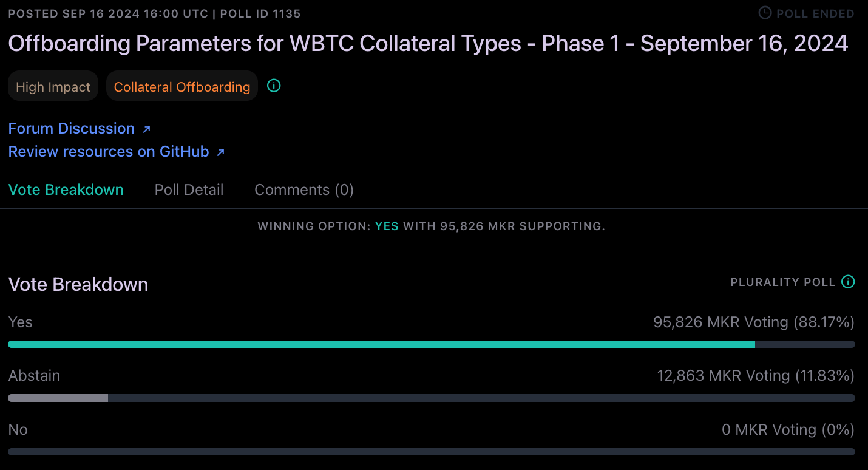The image size is (868, 470).
Task: Click the arrow icon after Forum Discussion
Action: (146, 129)
